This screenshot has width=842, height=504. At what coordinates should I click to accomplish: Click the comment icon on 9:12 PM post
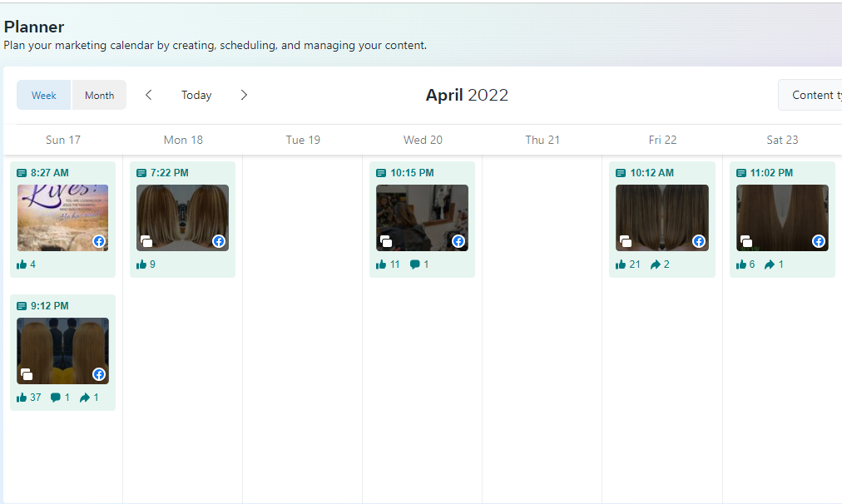(55, 398)
